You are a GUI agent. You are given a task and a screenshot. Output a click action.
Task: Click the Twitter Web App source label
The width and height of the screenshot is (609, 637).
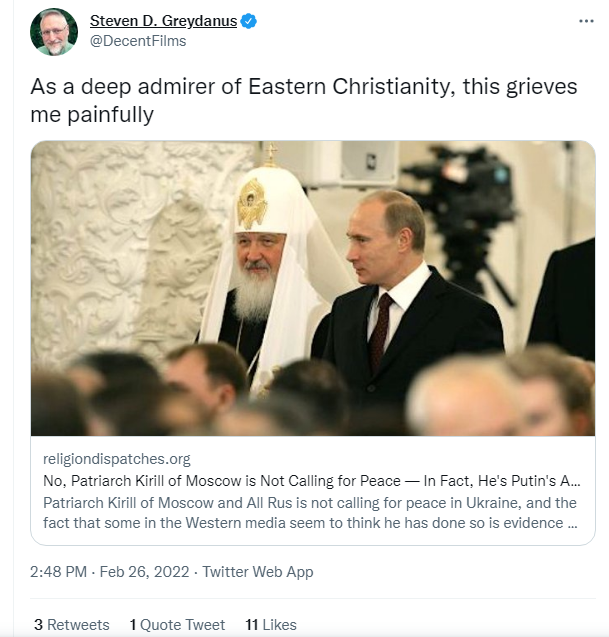258,572
